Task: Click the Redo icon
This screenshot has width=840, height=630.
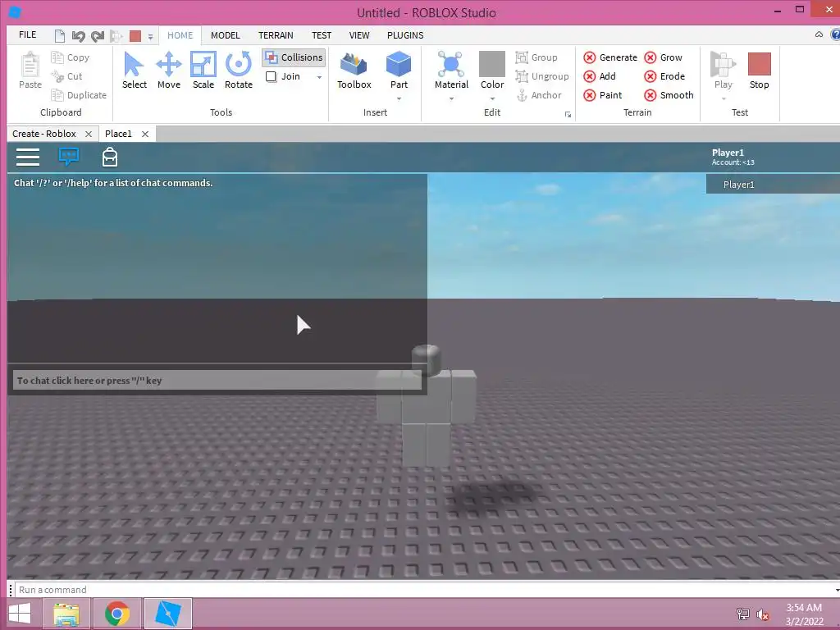Action: (98, 36)
